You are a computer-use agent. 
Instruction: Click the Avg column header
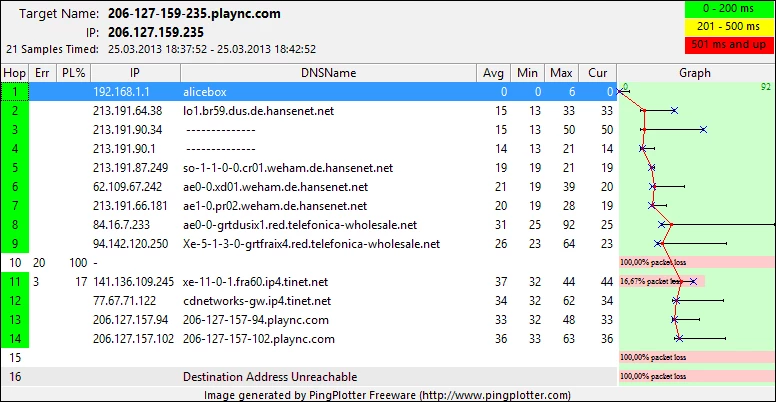tap(494, 73)
